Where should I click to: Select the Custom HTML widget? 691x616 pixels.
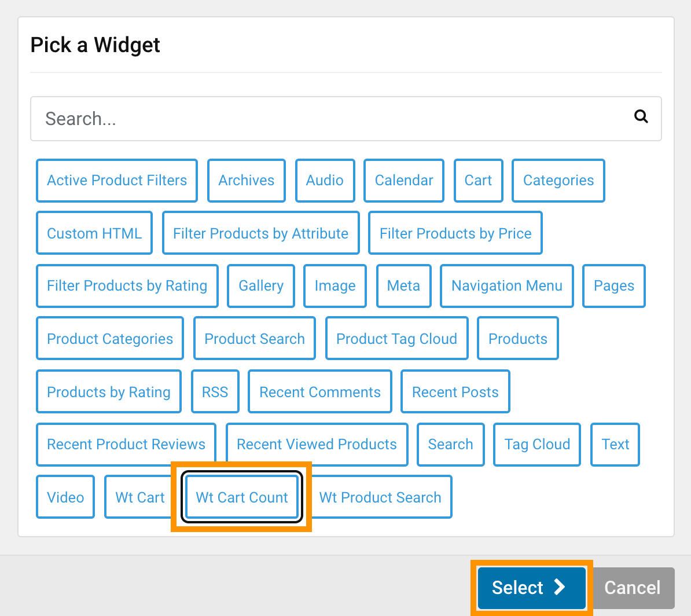(94, 233)
